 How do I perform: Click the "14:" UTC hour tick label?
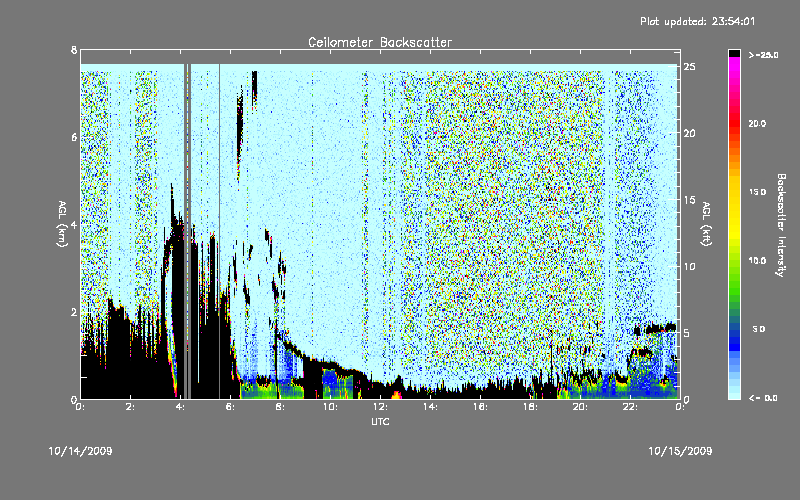tap(430, 407)
